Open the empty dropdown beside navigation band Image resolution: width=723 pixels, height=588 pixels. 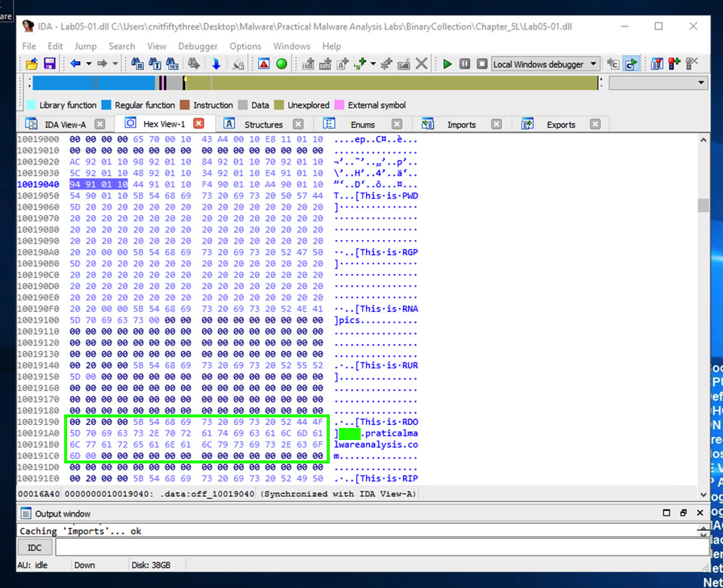pos(701,83)
